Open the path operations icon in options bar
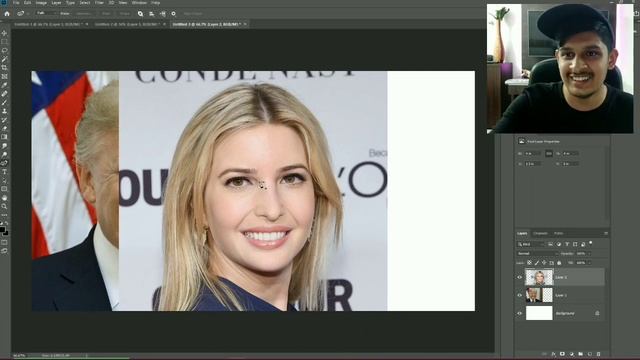 tap(140, 13)
